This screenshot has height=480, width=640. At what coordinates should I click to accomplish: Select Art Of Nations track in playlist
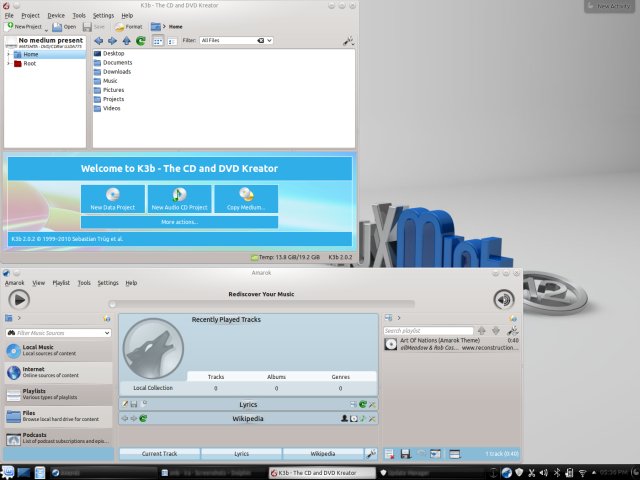pyautogui.click(x=452, y=344)
